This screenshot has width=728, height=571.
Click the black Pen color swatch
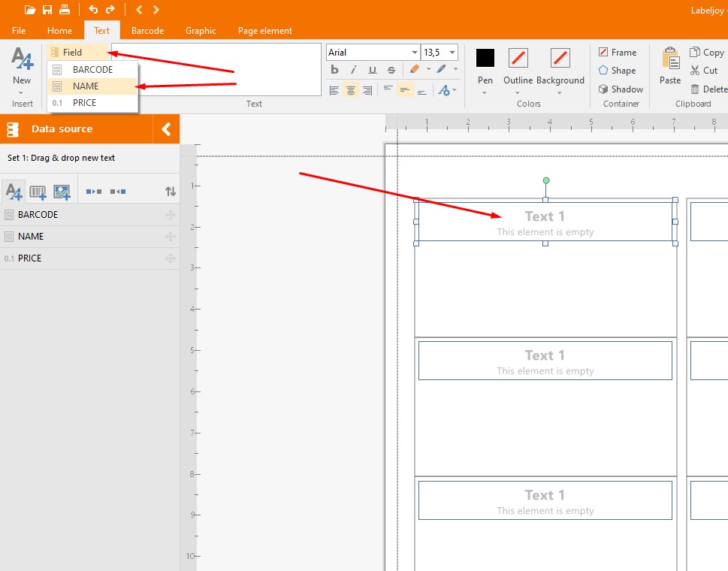click(485, 58)
